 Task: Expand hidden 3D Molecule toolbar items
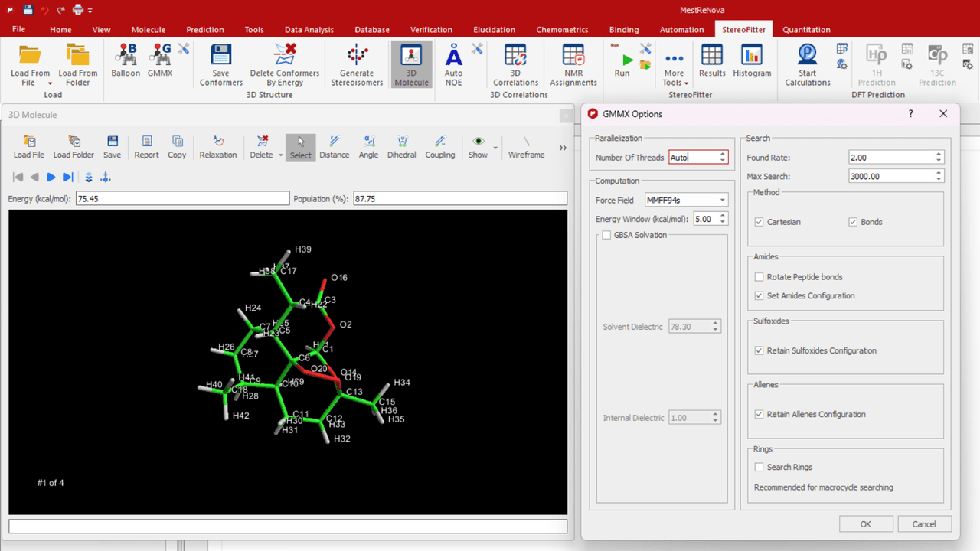click(x=563, y=148)
